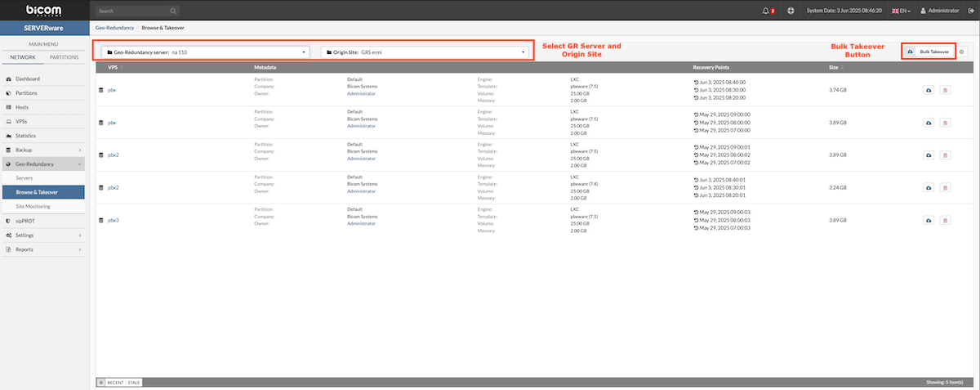Switch to the PARTITIONS tab
980x390 pixels.
pyautogui.click(x=64, y=57)
